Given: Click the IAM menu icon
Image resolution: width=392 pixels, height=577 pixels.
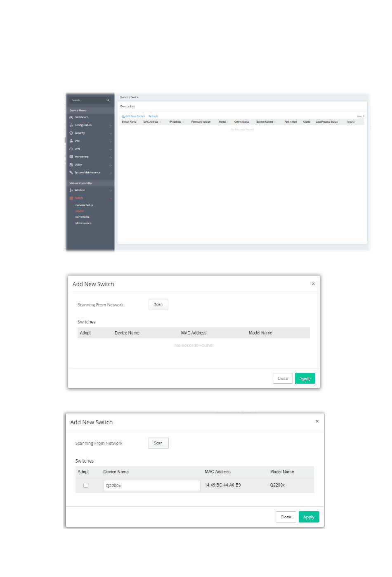Looking at the screenshot, I should [x=71, y=141].
